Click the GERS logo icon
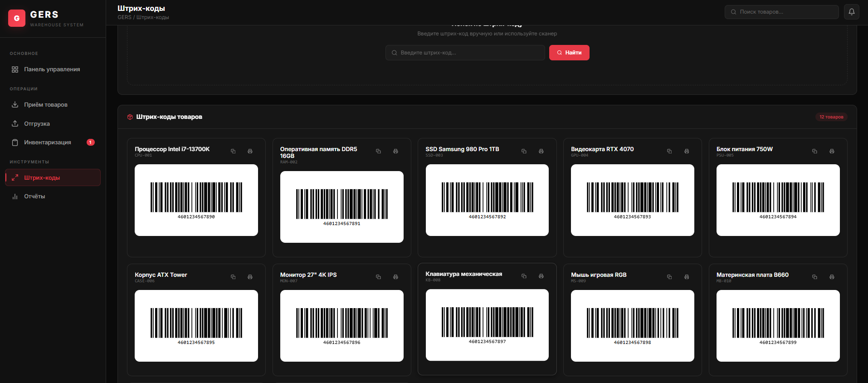 coord(17,18)
